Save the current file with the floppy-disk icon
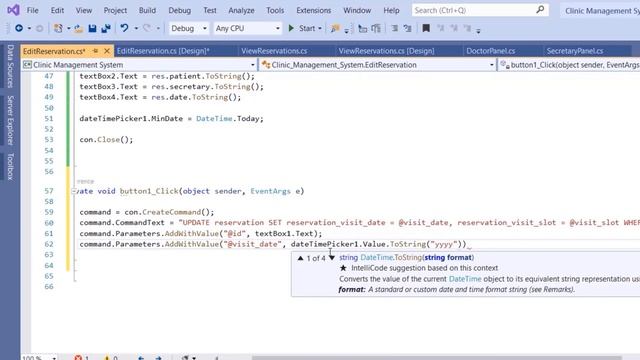This screenshot has width=640, height=360. pyautogui.click(x=92, y=28)
